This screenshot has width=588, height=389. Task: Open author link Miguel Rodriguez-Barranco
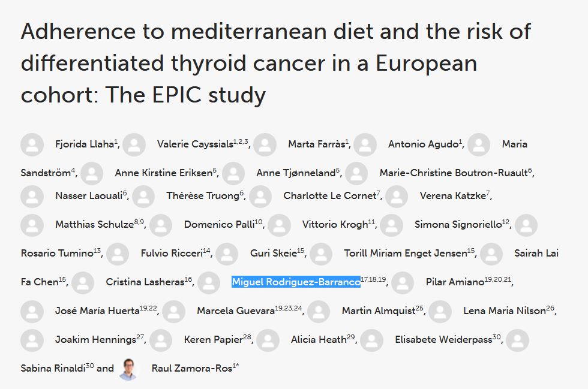[x=296, y=282]
